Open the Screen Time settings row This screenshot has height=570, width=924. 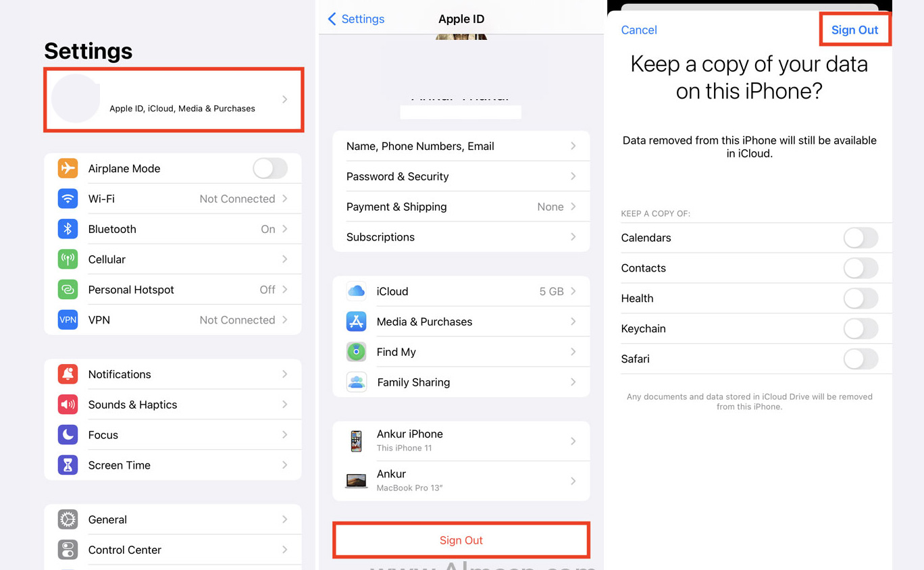pos(173,465)
